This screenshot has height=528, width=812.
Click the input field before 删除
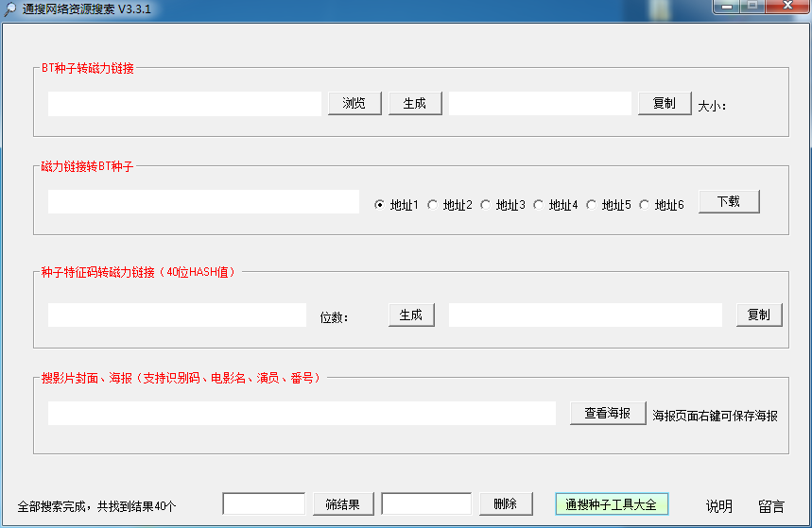pyautogui.click(x=426, y=504)
